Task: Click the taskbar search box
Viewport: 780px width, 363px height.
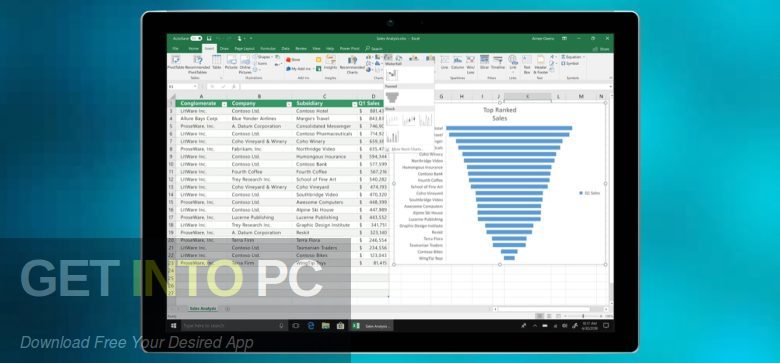Action: coord(234,326)
